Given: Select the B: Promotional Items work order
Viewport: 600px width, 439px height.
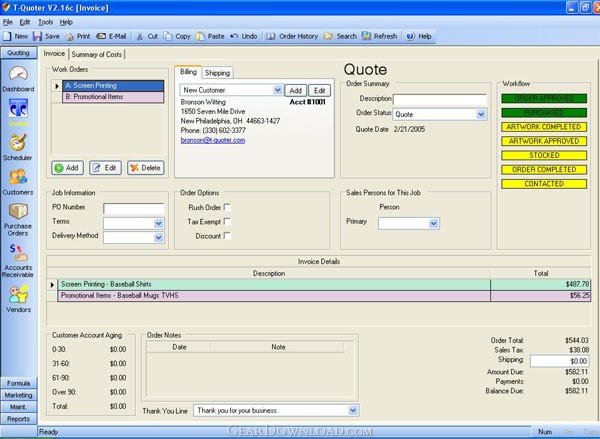Looking at the screenshot, I should click(x=113, y=97).
